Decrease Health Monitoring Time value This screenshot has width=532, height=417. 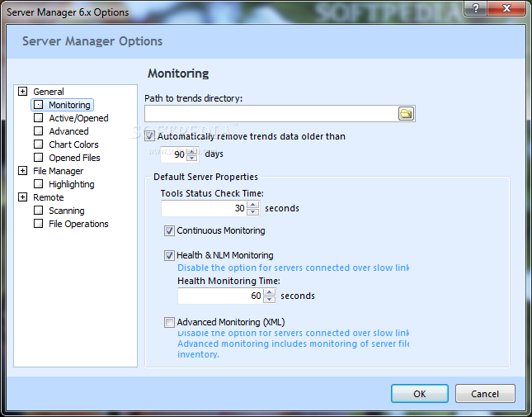(x=269, y=300)
